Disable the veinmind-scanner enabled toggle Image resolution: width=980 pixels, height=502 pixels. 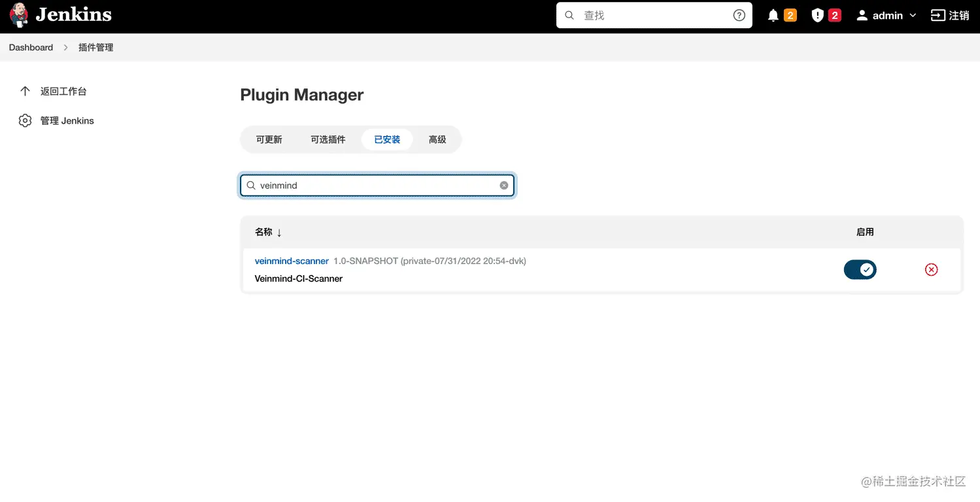860,269
